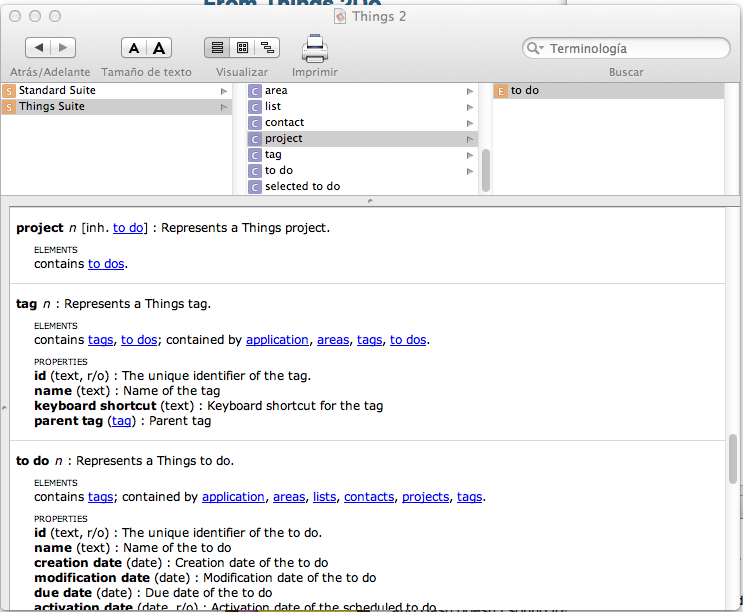Go forward using the right arrow button
Screen dimensions: 743x612
[63, 48]
